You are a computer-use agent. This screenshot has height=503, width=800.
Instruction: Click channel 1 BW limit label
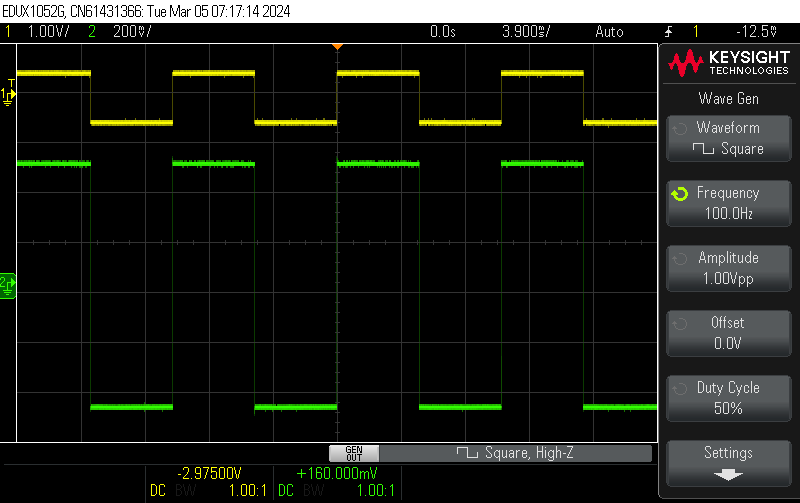185,491
